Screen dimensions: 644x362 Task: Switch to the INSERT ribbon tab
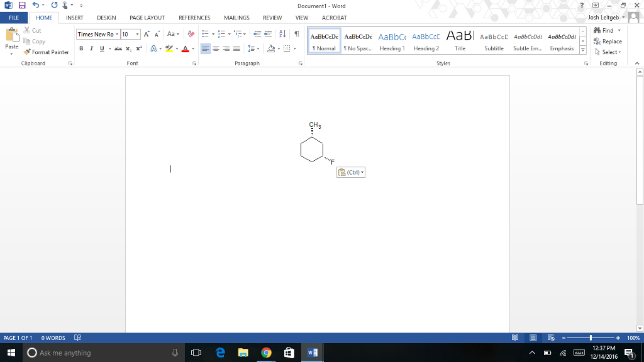74,18
